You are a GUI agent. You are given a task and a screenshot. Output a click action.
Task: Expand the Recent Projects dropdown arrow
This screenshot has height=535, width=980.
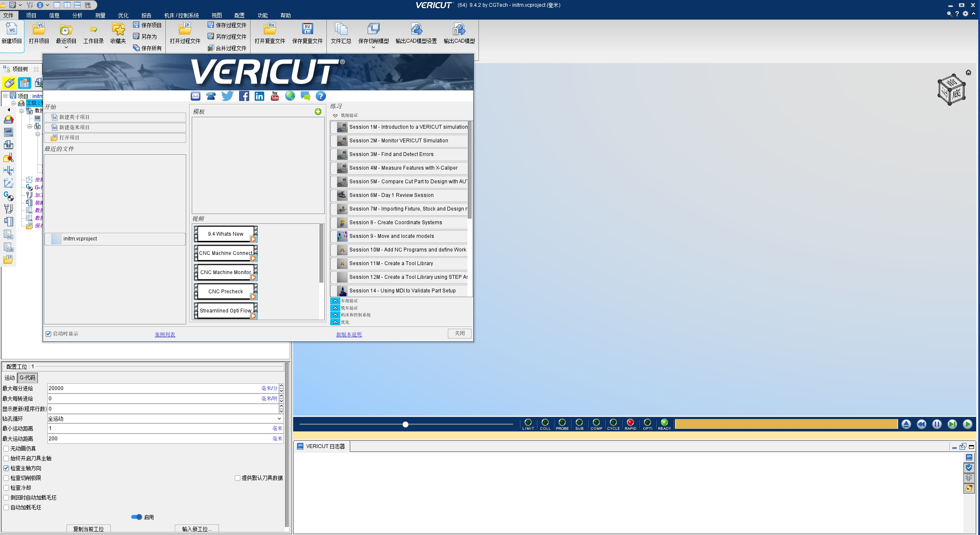[x=66, y=47]
